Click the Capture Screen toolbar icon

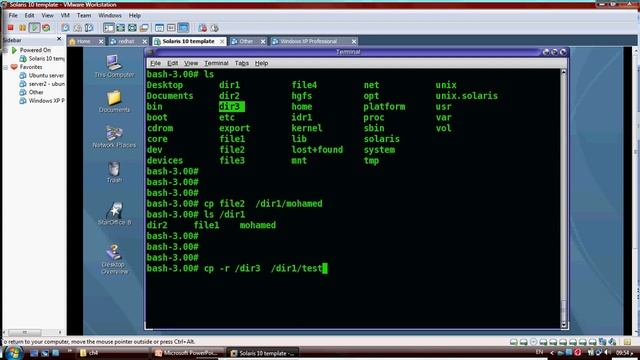pos(202,28)
